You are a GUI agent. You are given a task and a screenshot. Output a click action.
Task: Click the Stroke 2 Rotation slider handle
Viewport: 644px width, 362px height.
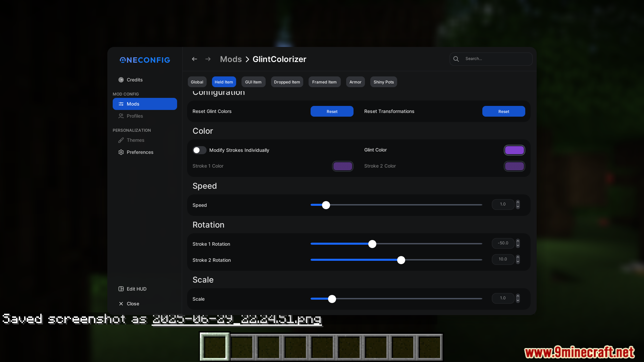(x=401, y=260)
